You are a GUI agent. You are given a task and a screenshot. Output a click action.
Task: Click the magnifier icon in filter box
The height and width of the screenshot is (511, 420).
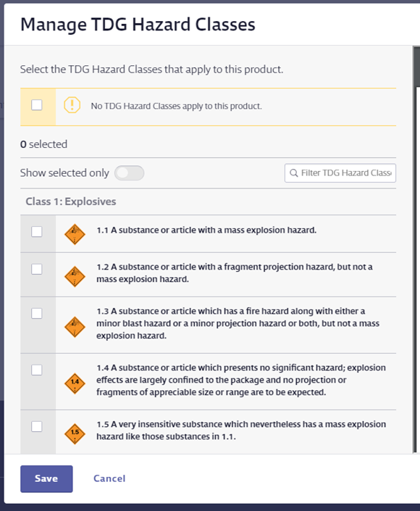294,173
